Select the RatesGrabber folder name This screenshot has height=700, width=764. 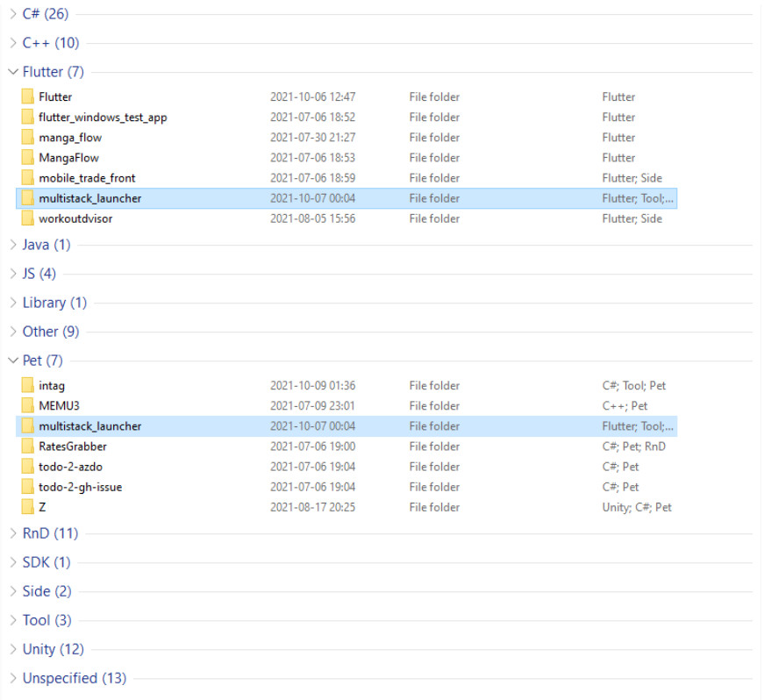(73, 446)
